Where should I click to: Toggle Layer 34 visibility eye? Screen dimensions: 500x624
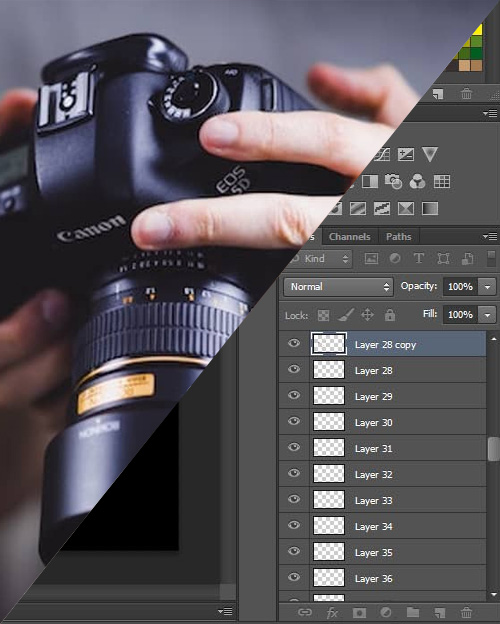point(294,525)
